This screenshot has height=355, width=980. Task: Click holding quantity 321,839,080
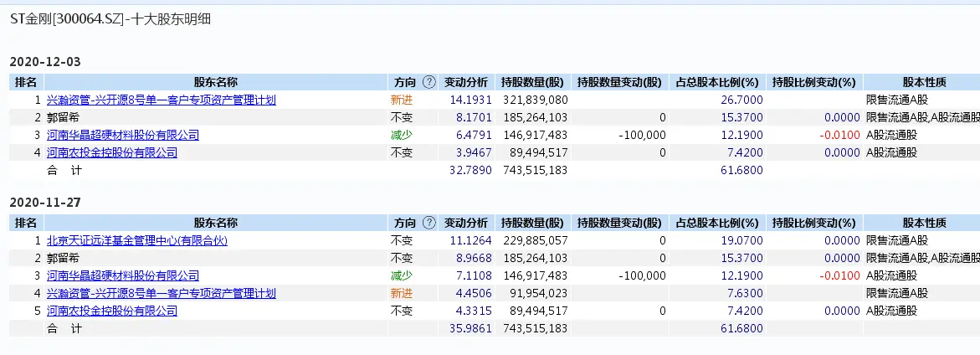[x=535, y=100]
